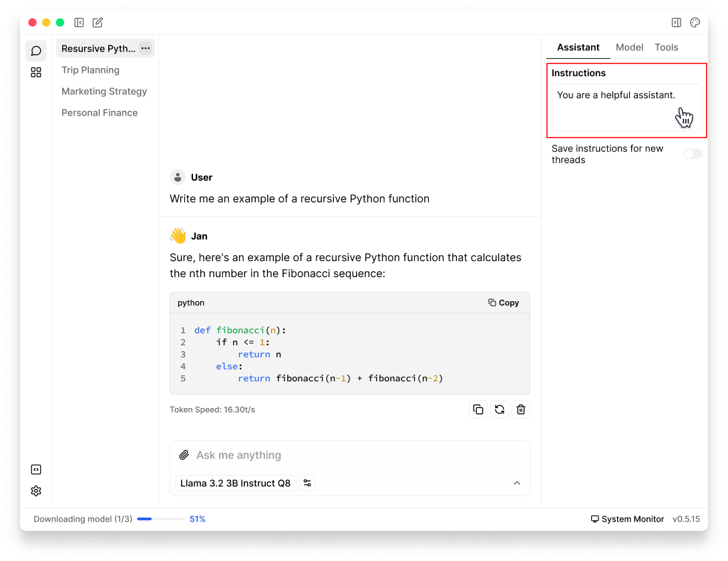Open System Monitor
The width and height of the screenshot is (728, 561).
pyautogui.click(x=627, y=519)
